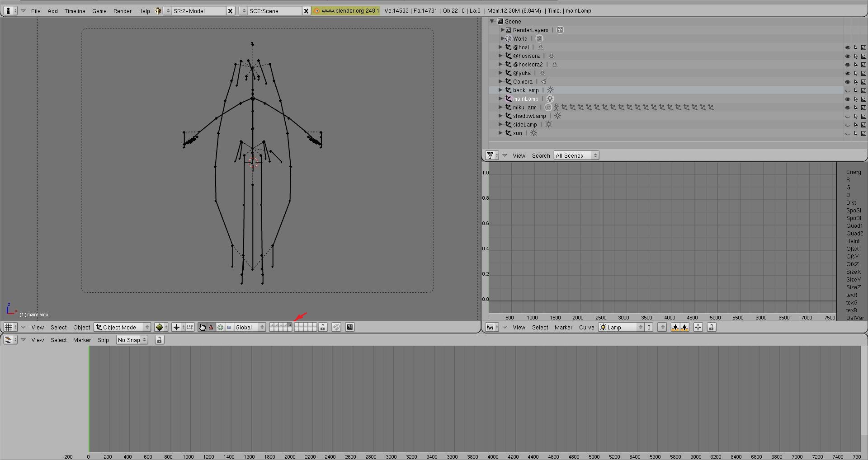Viewport: 868px width, 460px height.
Task: Open the IPO curve editor window type selector
Action: [492, 327]
